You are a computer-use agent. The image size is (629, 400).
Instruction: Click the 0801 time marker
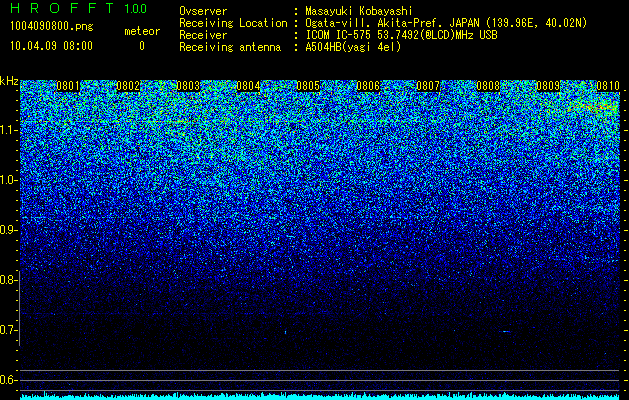(x=68, y=86)
